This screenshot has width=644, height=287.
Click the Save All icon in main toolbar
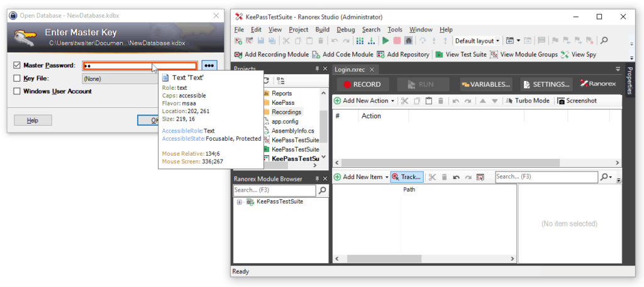point(272,41)
